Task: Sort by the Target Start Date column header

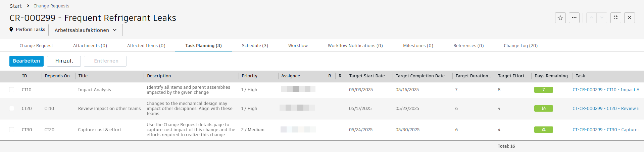Action: [x=367, y=76]
